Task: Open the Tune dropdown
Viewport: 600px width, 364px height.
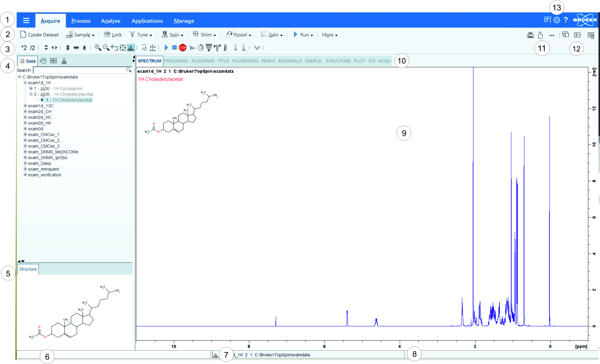Action: (141, 35)
